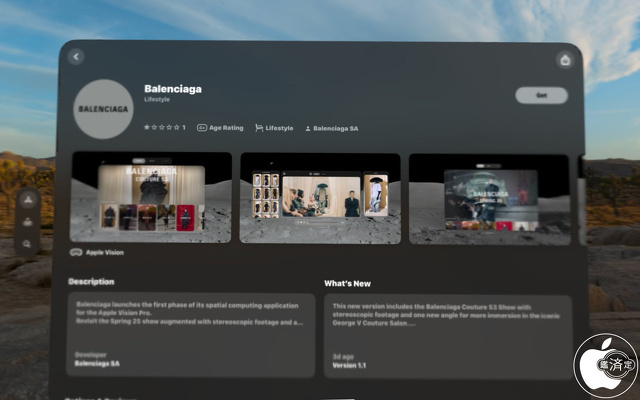Viewport: 640px width, 400px height.
Task: Tap the share icon at top right
Action: 565,60
